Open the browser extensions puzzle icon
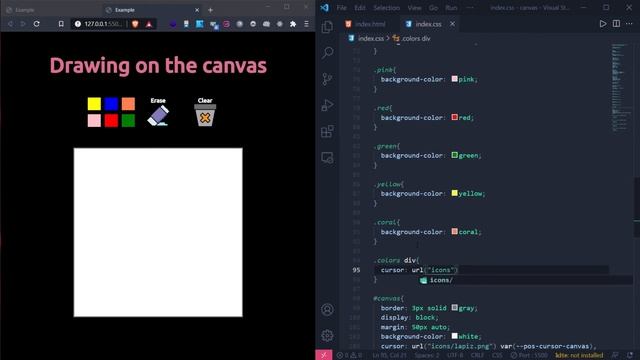The height and width of the screenshot is (360, 640). click(x=293, y=24)
